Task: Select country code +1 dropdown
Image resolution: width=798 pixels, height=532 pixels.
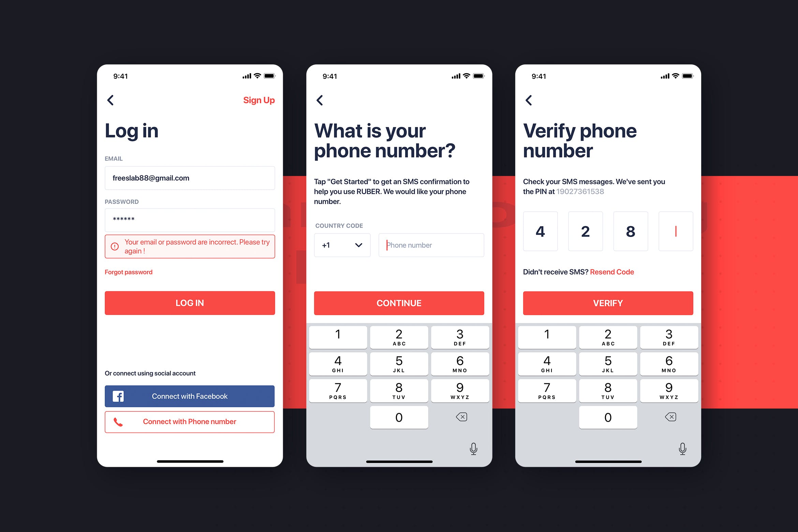Action: pyautogui.click(x=341, y=245)
